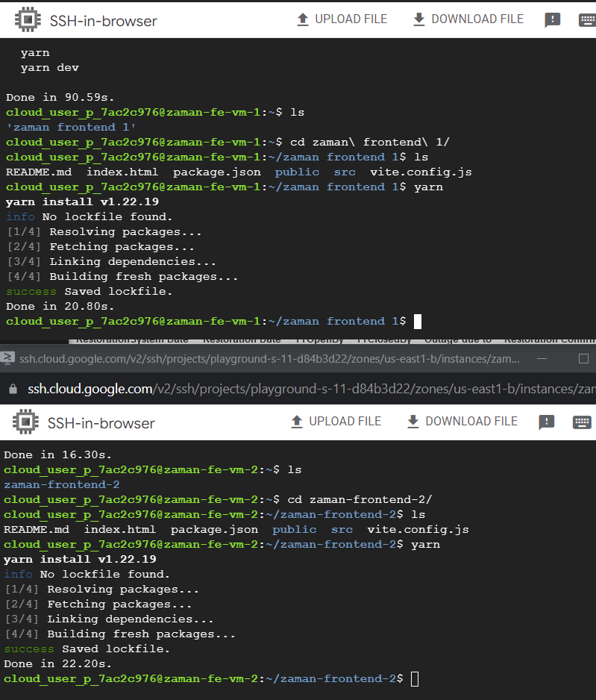Click the terminal prompt icon in the title bar

point(7,358)
